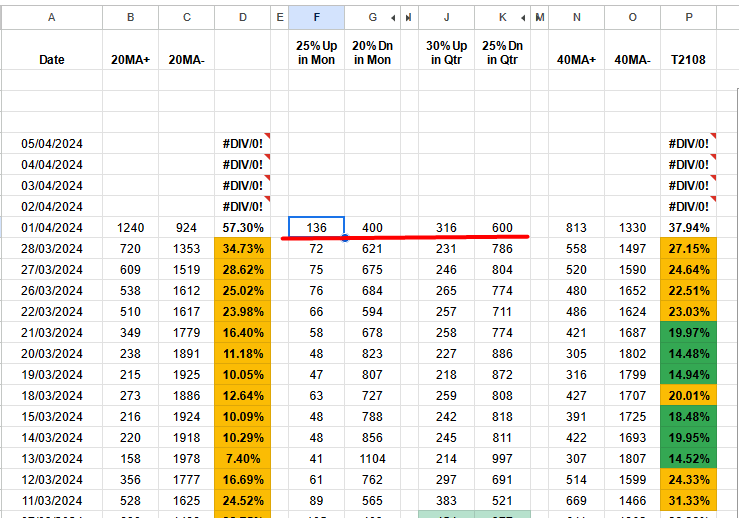Select column A header
This screenshot has height=518, width=739.
51,17
